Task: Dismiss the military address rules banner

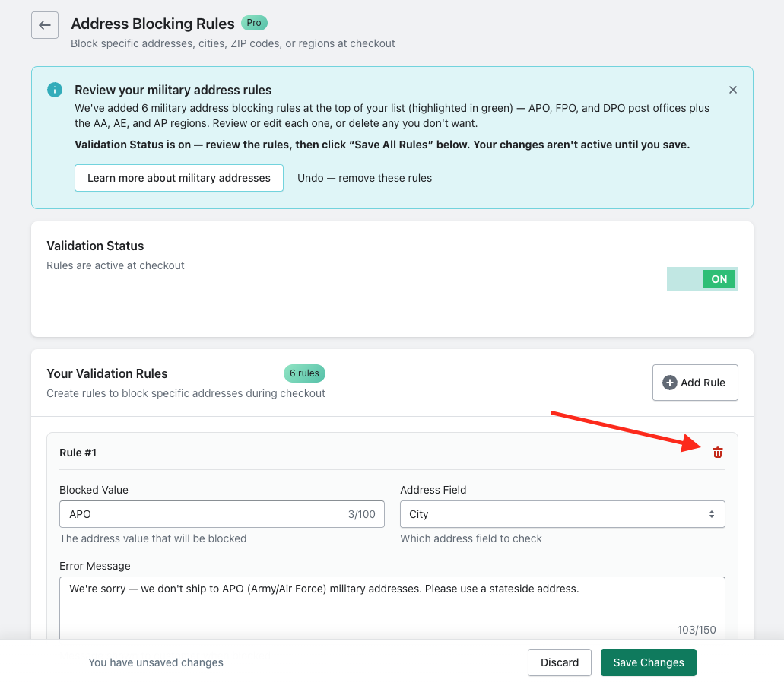Action: [733, 90]
